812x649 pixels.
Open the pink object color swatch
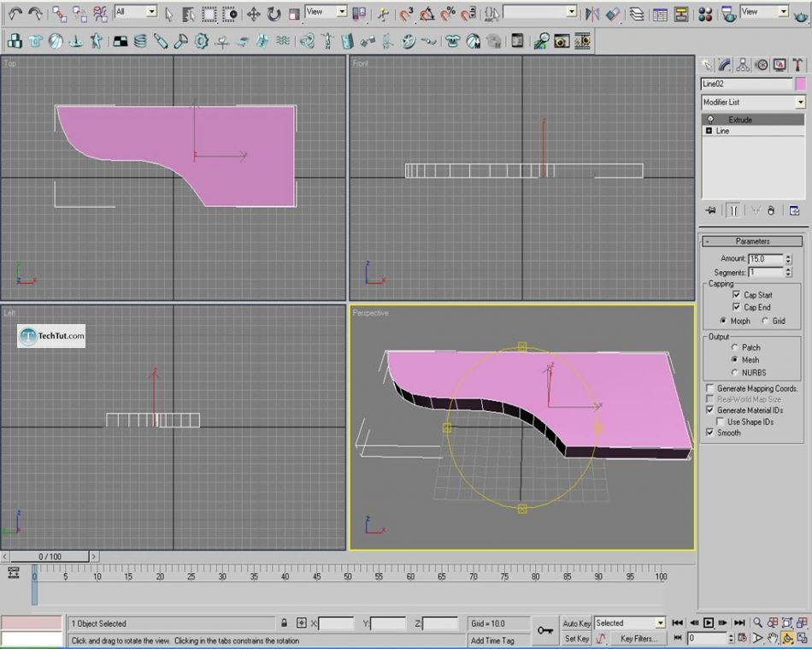(801, 84)
